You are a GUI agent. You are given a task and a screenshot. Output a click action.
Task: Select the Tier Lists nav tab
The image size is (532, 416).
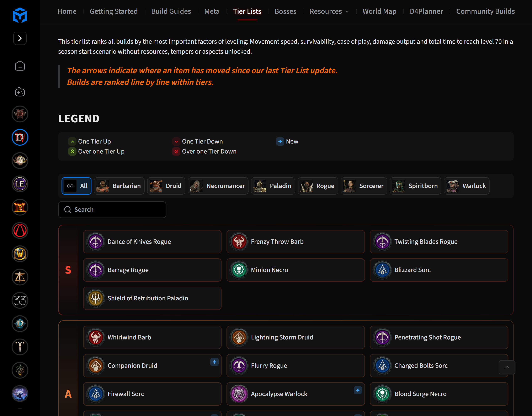pos(247,11)
